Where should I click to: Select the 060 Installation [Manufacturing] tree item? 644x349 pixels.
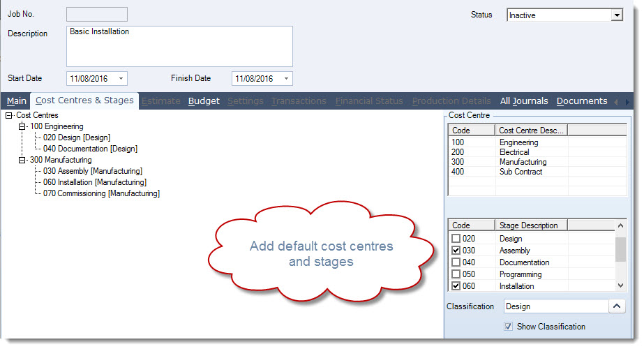click(95, 182)
